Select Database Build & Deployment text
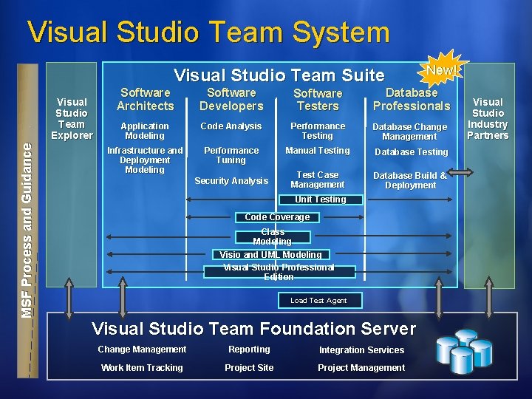Viewport: 532px width, 399px height. point(410,180)
